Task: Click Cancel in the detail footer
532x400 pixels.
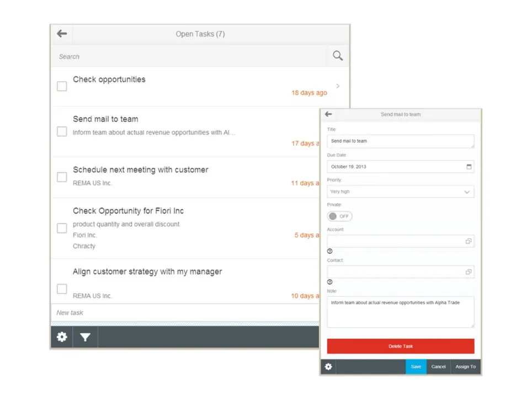Action: tap(438, 366)
